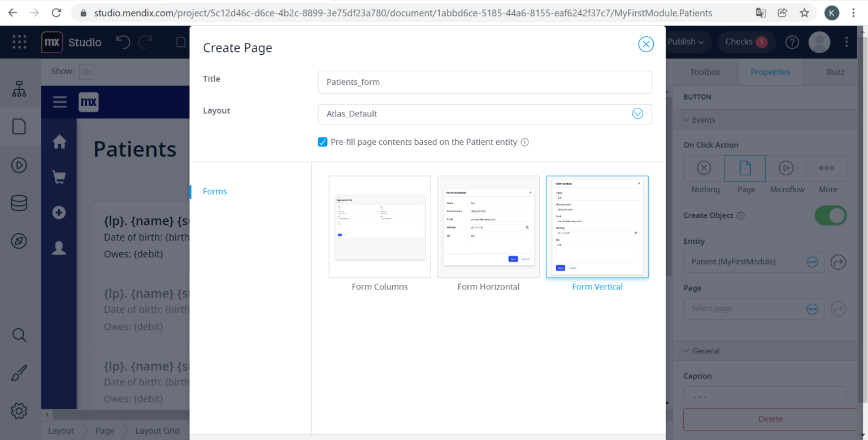Switch to the Toolbox tab
This screenshot has height=440, width=868.
click(705, 72)
